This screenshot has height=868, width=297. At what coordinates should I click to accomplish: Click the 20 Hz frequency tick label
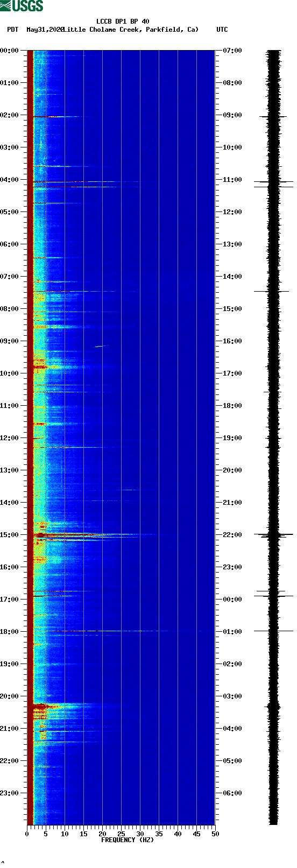point(102,834)
